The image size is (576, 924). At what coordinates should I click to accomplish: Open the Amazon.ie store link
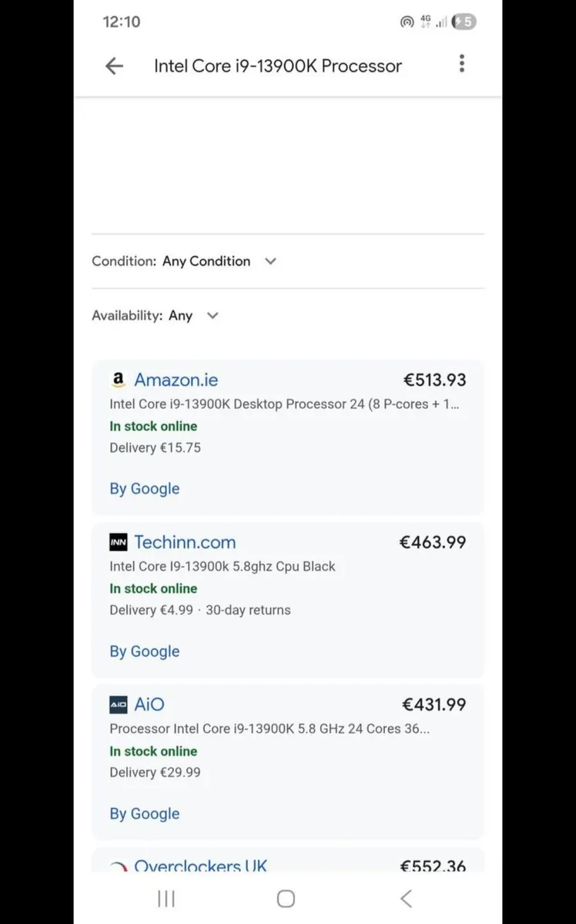(x=176, y=380)
